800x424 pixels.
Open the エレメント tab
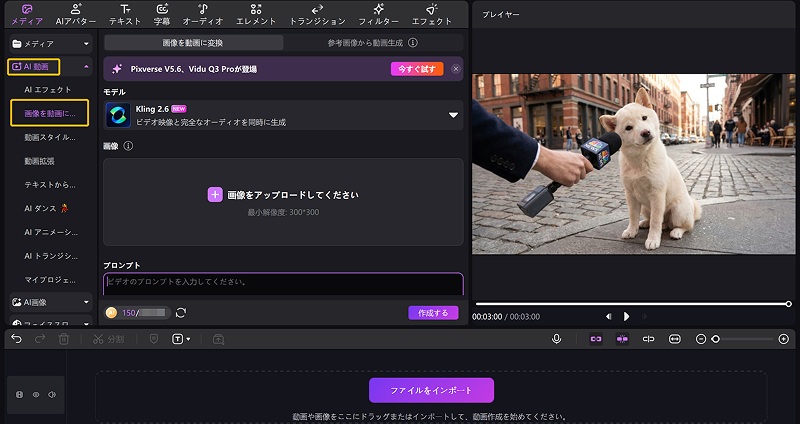point(256,15)
